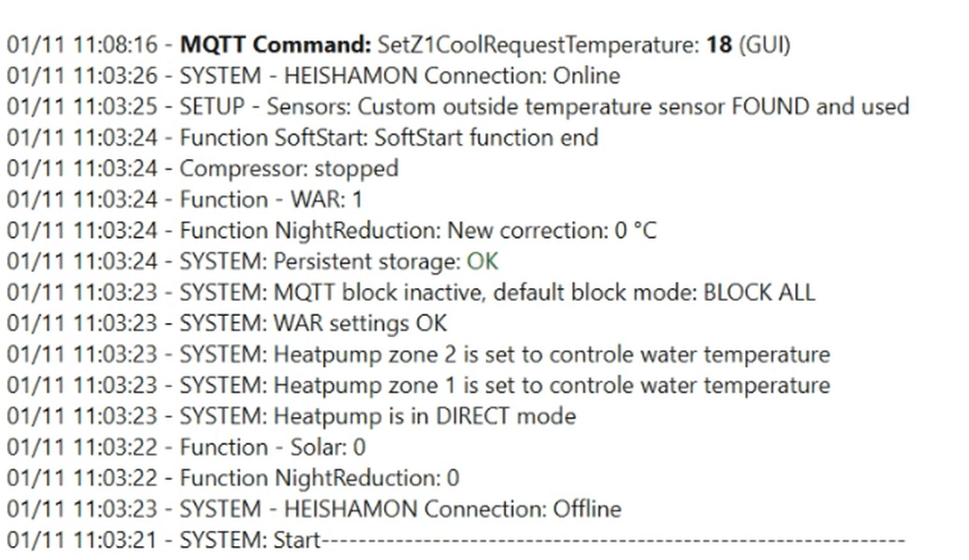Image resolution: width=969 pixels, height=560 pixels.
Task: Select the NightReduction New correction entry
Action: pos(331,230)
